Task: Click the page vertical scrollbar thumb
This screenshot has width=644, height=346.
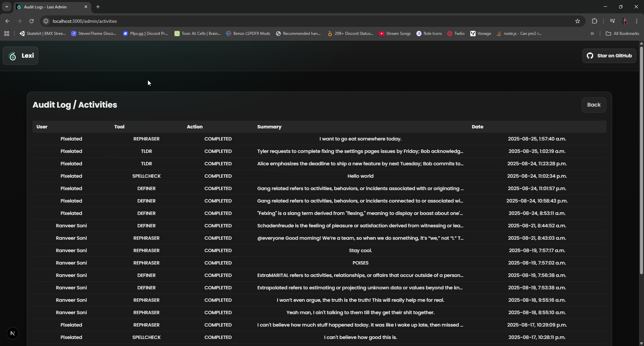Action: (641, 160)
